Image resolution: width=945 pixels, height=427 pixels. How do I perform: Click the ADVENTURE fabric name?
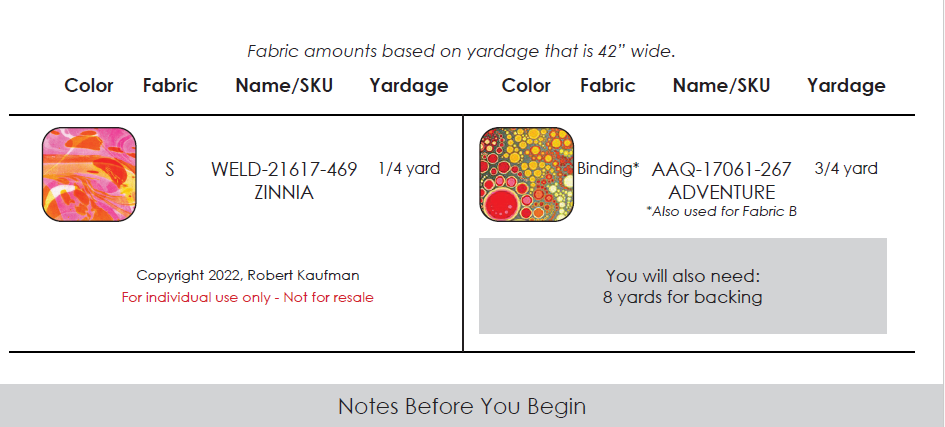(721, 193)
